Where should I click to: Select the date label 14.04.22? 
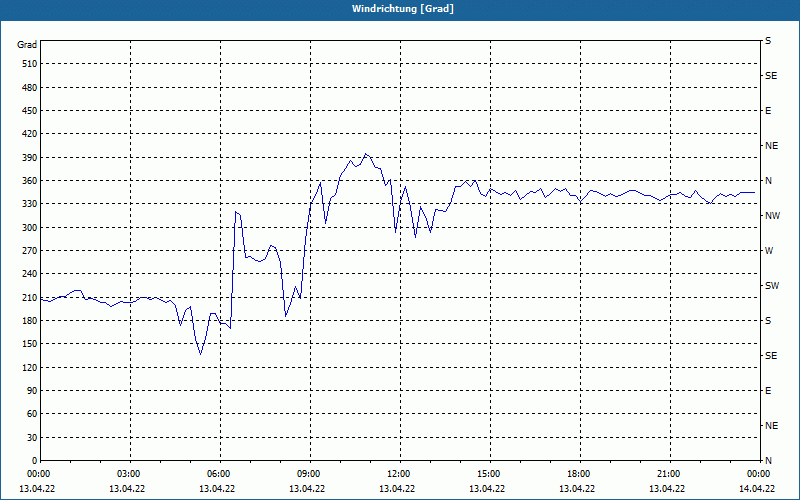[758, 488]
